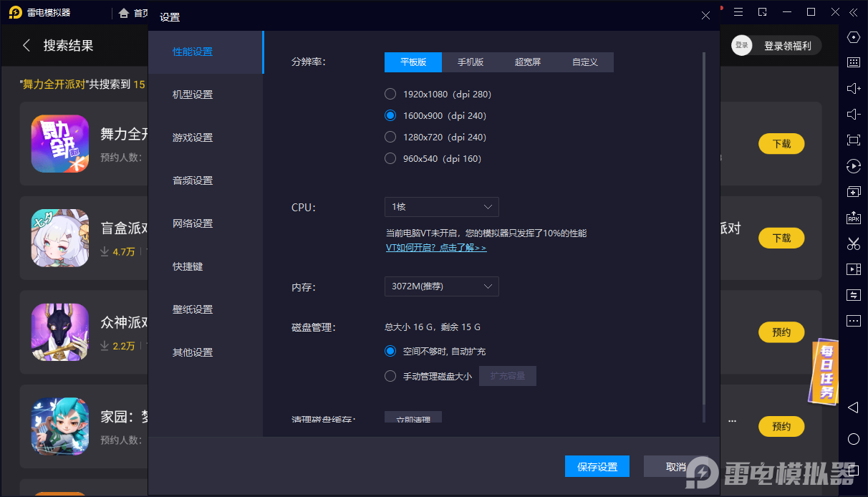Select the 960x540 resolution option
This screenshot has height=497, width=868.
pyautogui.click(x=390, y=158)
